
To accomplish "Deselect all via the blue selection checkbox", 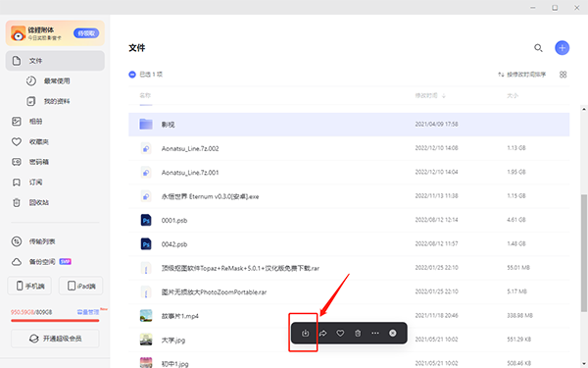I will coord(132,75).
